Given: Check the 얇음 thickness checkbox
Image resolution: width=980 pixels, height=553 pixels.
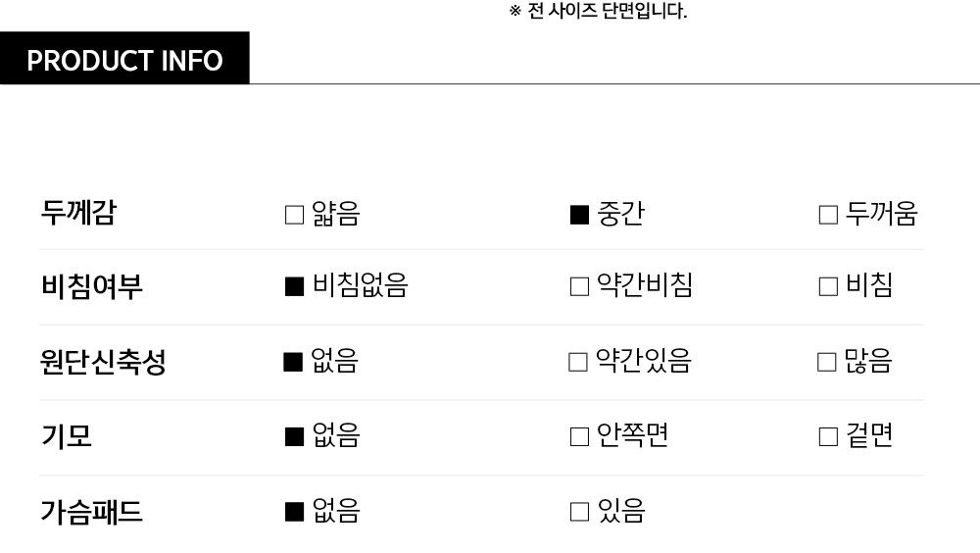Looking at the screenshot, I should [x=294, y=215].
